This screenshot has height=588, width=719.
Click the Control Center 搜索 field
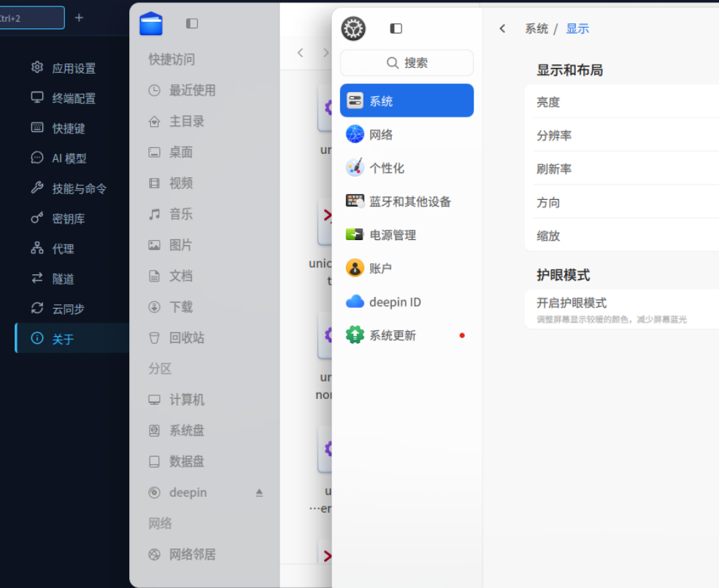coord(407,62)
